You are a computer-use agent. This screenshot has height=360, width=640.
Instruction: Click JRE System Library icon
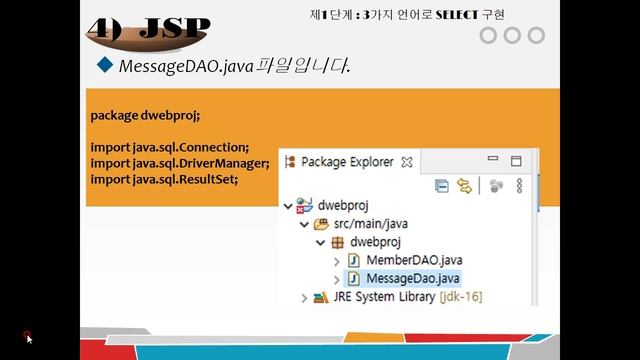[321, 297]
